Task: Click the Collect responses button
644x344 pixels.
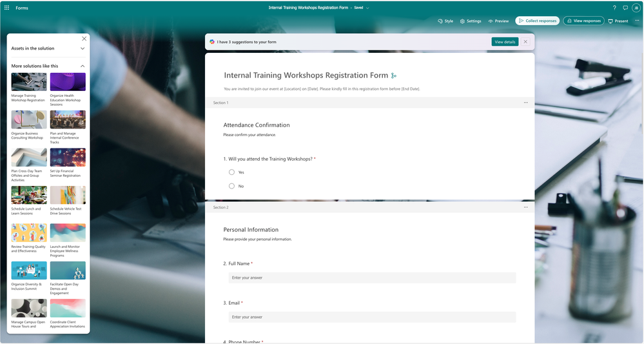Action: pos(537,21)
